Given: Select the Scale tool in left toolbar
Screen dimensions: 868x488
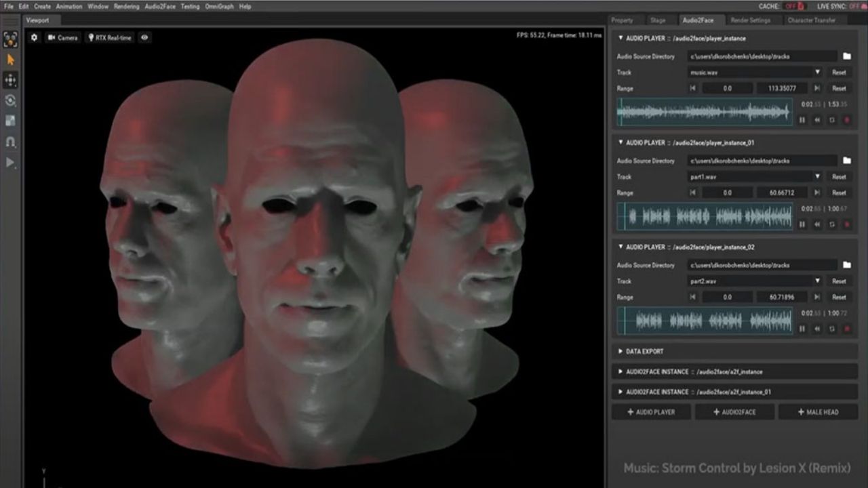Looking at the screenshot, I should click(10, 121).
